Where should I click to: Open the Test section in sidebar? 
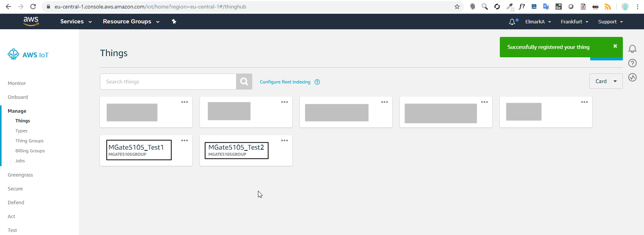click(12, 230)
